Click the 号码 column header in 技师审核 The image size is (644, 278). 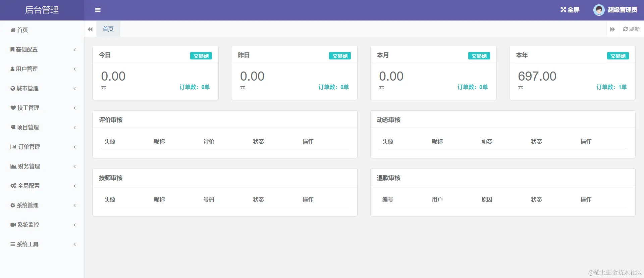(209, 199)
